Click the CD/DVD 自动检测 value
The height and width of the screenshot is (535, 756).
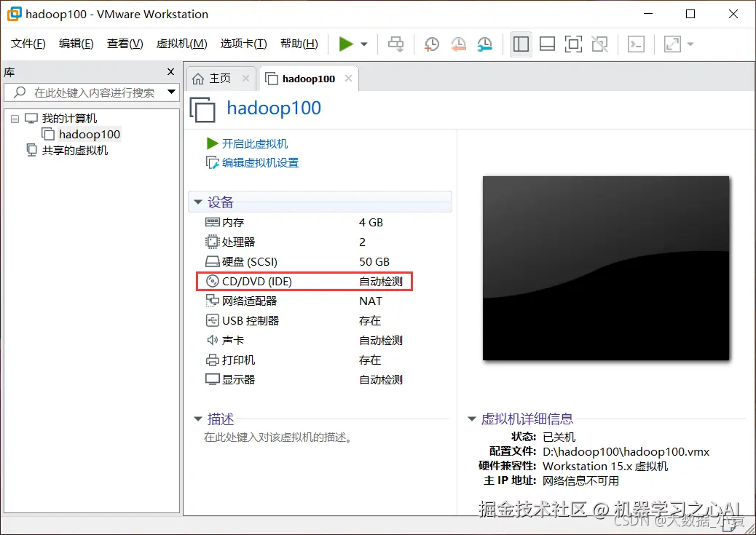point(380,282)
